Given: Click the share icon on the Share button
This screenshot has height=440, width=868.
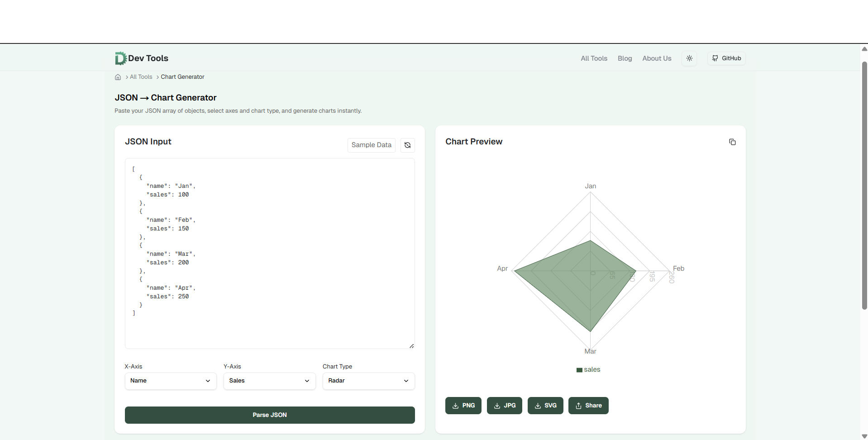Looking at the screenshot, I should coord(579,406).
